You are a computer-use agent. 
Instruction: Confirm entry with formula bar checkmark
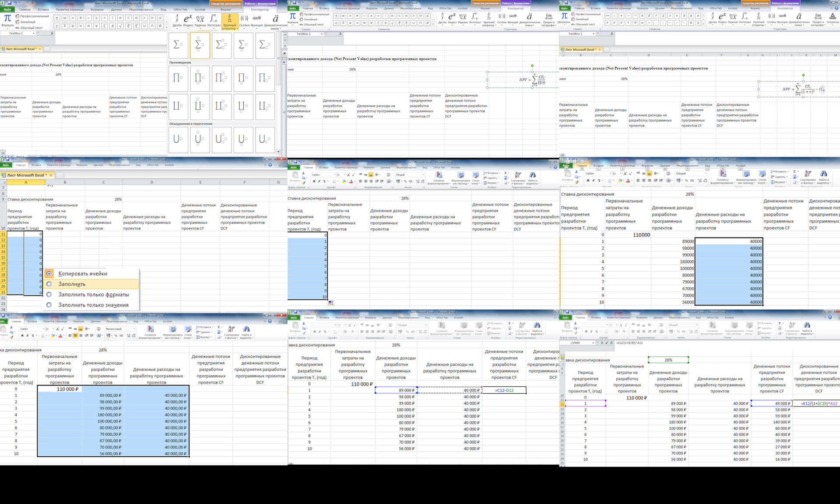coord(607,343)
